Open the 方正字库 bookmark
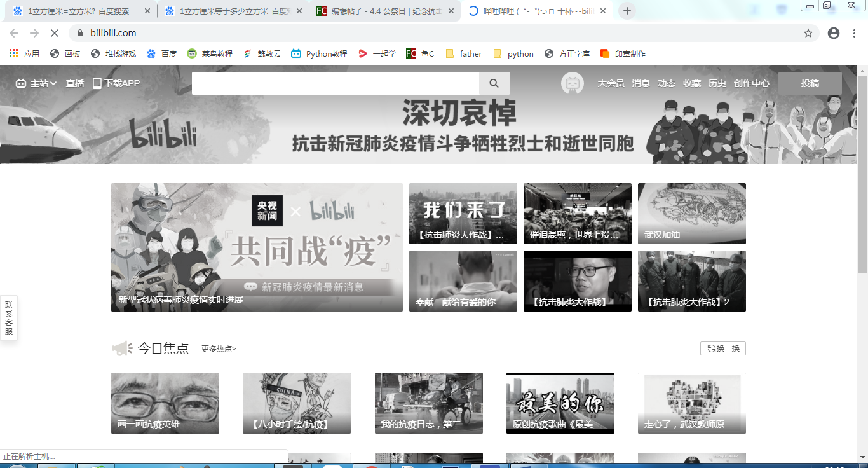The height and width of the screenshot is (468, 868). coord(567,54)
